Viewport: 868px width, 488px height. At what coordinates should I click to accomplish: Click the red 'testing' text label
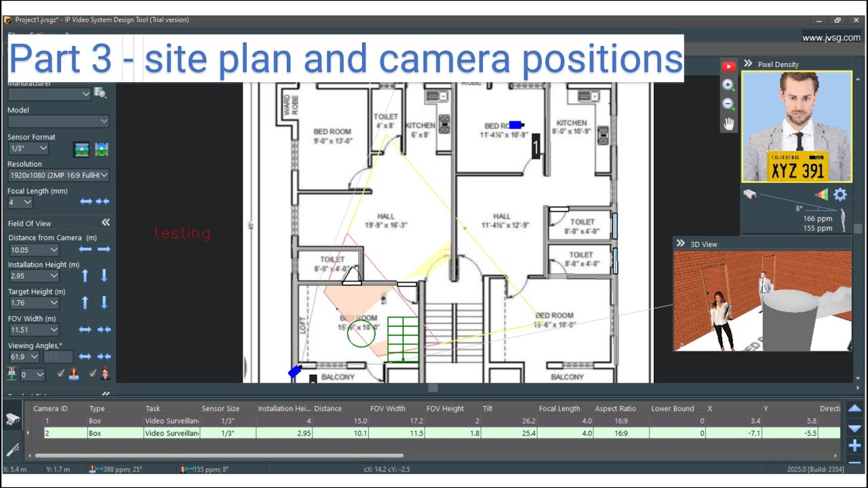182,233
